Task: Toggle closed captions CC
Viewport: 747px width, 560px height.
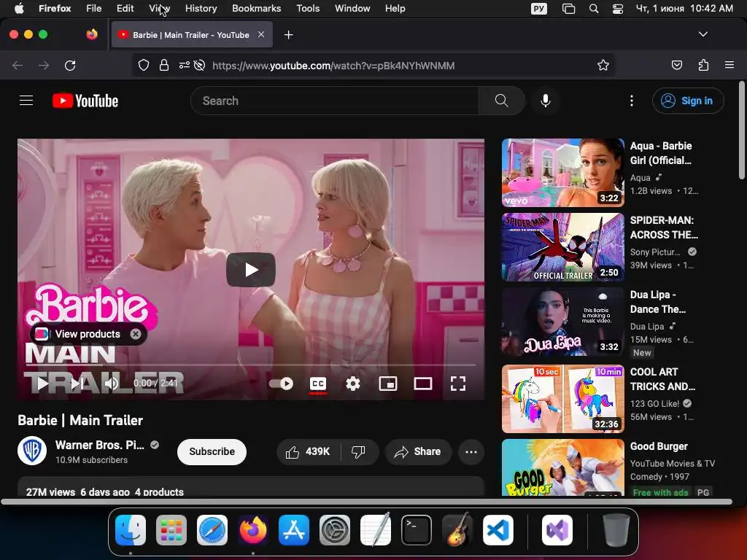Action: 318,384
